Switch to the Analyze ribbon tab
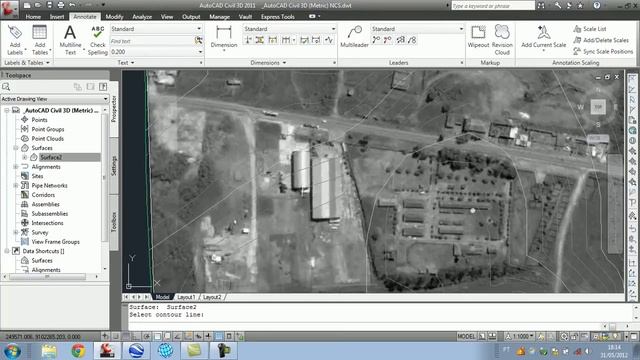 click(142, 17)
